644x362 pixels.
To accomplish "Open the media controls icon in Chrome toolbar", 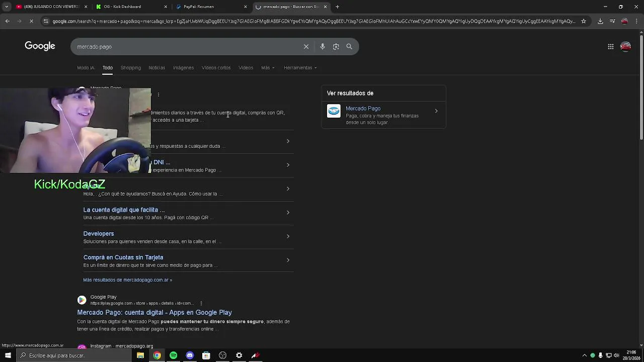I will pyautogui.click(x=612, y=21).
